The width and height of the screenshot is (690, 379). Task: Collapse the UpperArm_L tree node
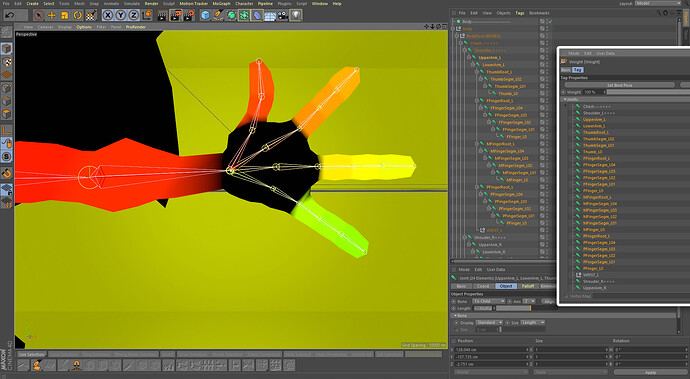tap(470, 58)
